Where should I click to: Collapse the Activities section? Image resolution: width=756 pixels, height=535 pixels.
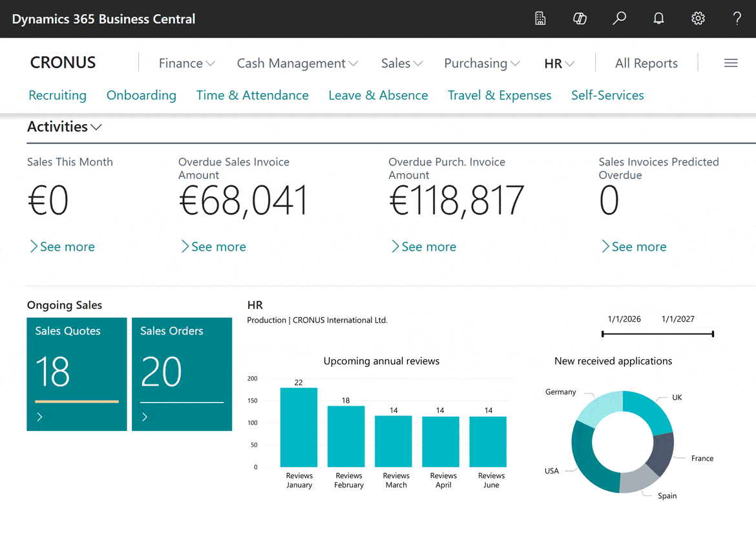(x=64, y=127)
